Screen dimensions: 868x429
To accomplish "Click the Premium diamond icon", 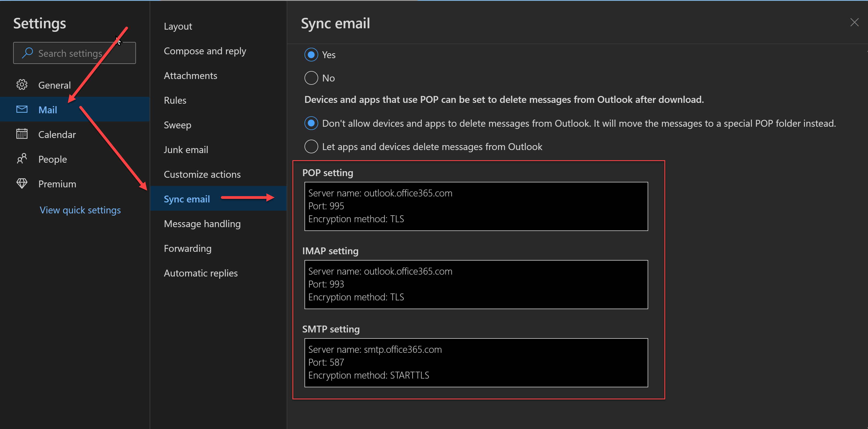I will [22, 184].
